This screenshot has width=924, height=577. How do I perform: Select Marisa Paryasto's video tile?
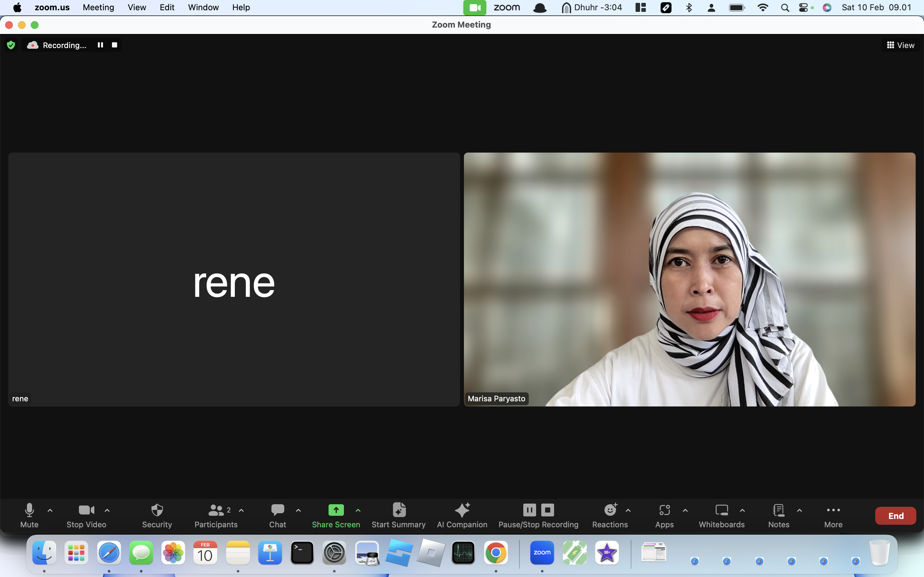689,279
